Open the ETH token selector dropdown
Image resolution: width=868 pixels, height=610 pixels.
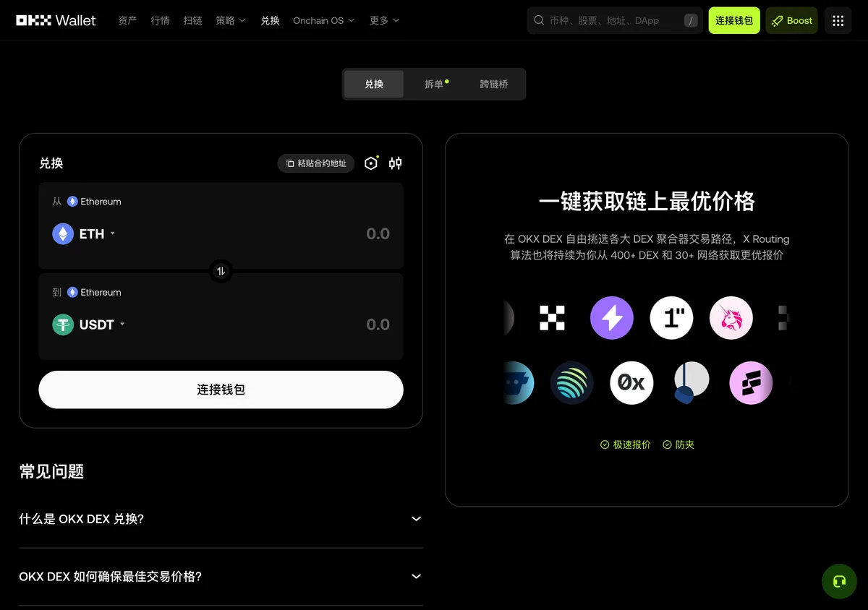85,233
